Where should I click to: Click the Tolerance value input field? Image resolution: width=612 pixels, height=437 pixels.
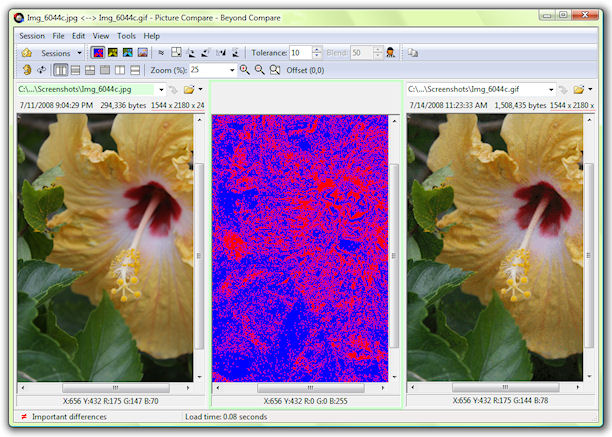[x=299, y=52]
